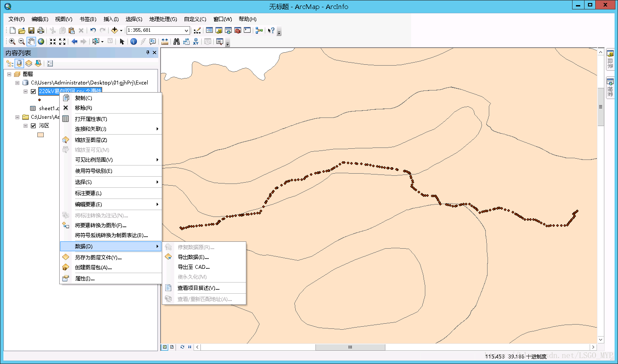Activate the Pan hand tool

31,42
